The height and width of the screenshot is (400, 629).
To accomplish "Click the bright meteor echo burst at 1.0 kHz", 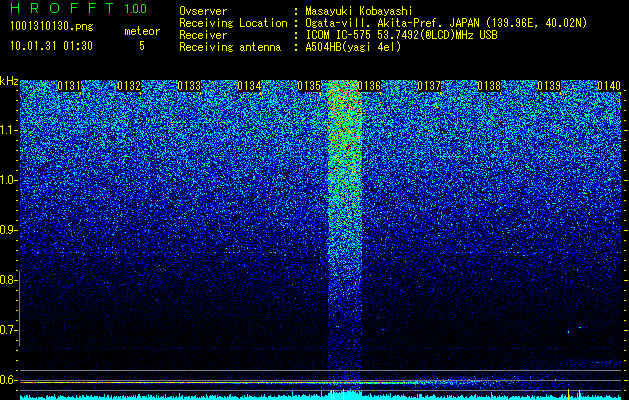I will point(345,181).
